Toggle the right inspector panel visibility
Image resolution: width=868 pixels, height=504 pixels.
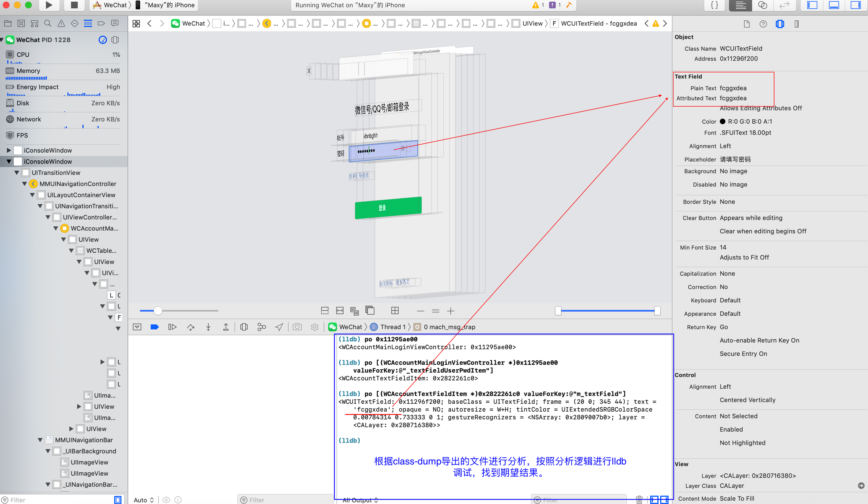(x=855, y=5)
